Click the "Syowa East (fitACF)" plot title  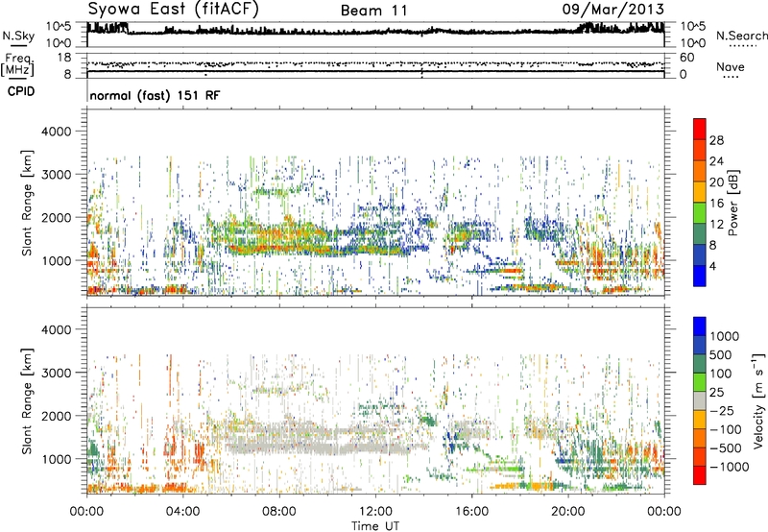(173, 9)
